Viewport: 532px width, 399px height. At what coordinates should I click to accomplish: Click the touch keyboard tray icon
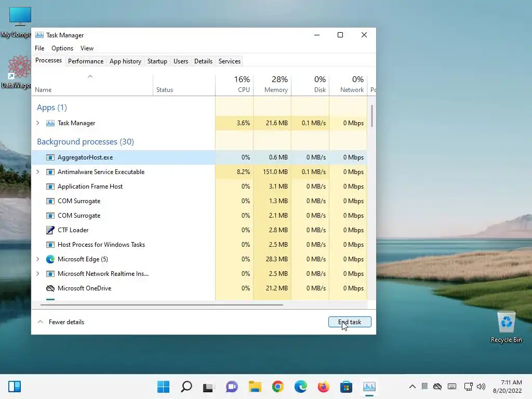tap(452, 387)
